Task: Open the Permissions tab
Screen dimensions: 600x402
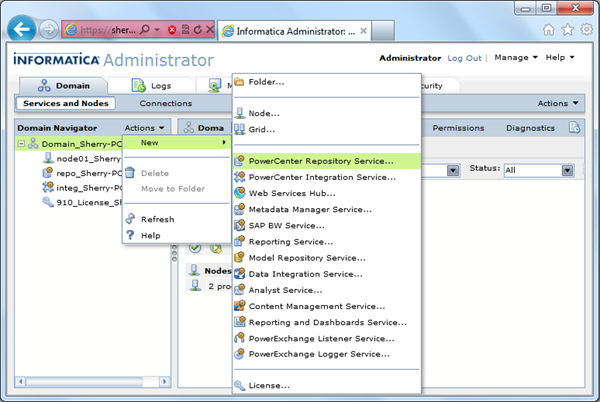Action: [x=458, y=128]
